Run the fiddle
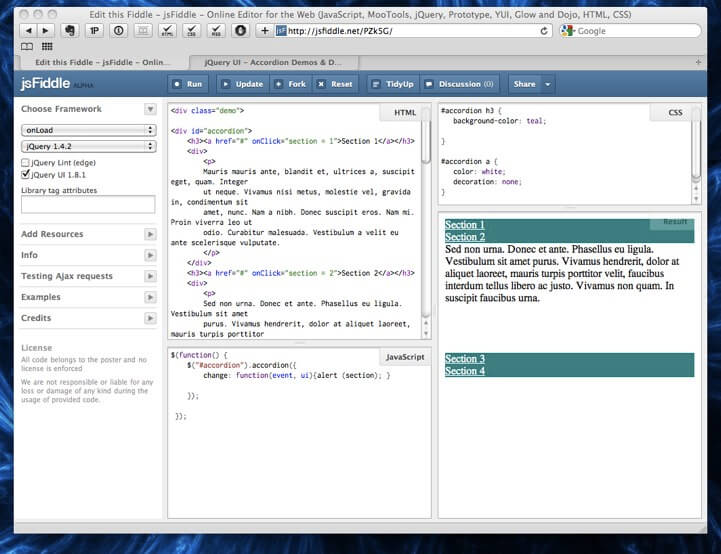The width and height of the screenshot is (721, 554). (x=188, y=84)
